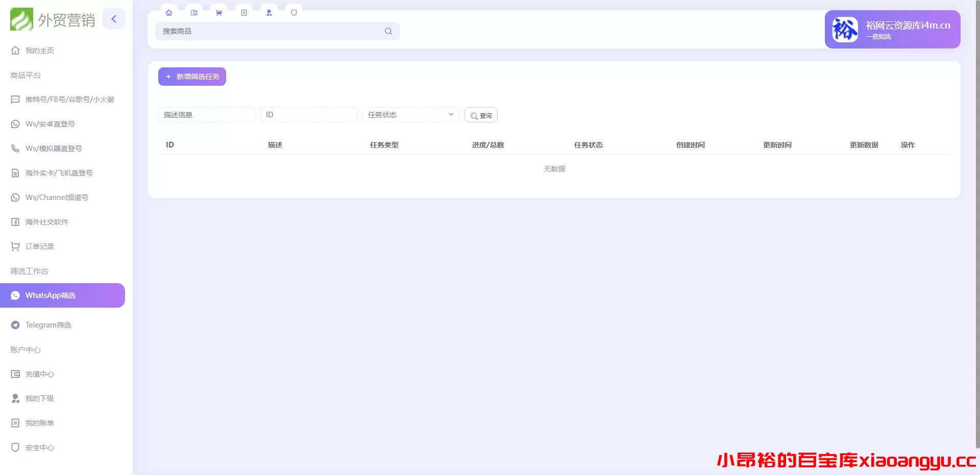Open the bill document icon in top tabs

[244, 12]
